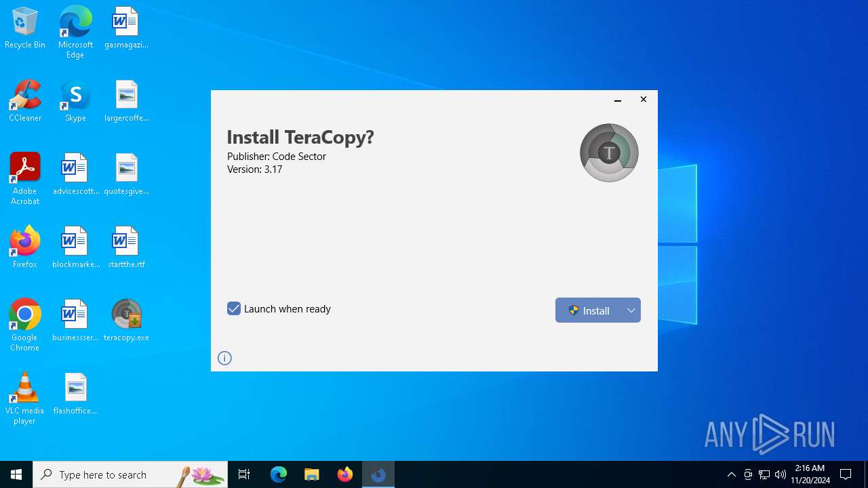Image resolution: width=868 pixels, height=488 pixels.
Task: Click the 'Publisher: Code Sector' text
Action: click(x=277, y=157)
